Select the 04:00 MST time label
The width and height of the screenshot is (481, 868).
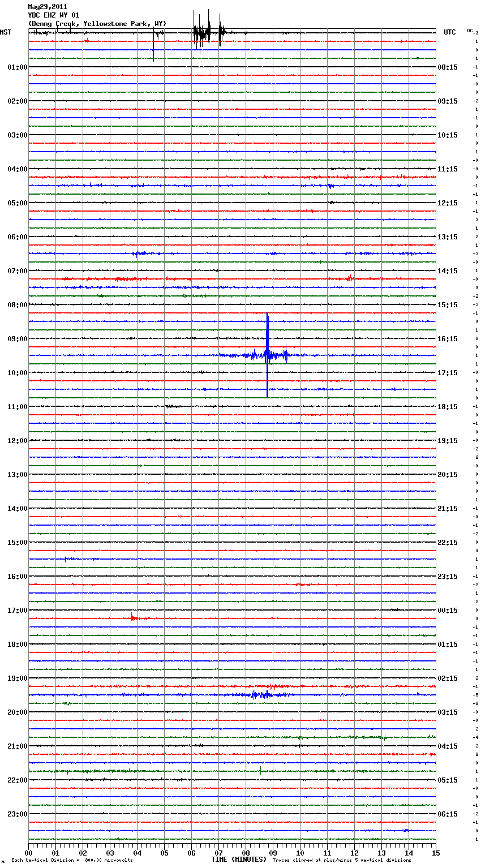click(x=18, y=169)
